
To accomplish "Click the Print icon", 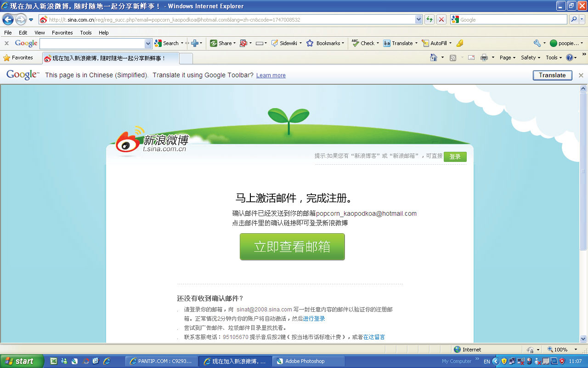I will click(484, 57).
